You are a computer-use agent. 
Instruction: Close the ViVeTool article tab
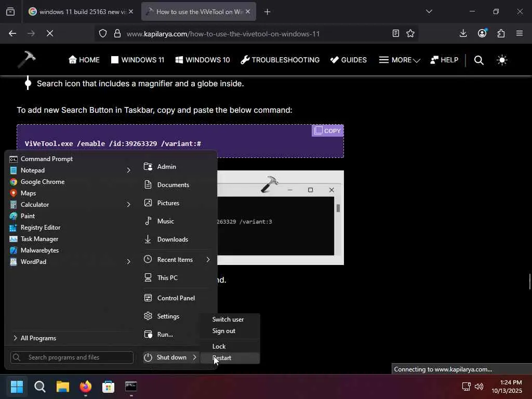[248, 11]
